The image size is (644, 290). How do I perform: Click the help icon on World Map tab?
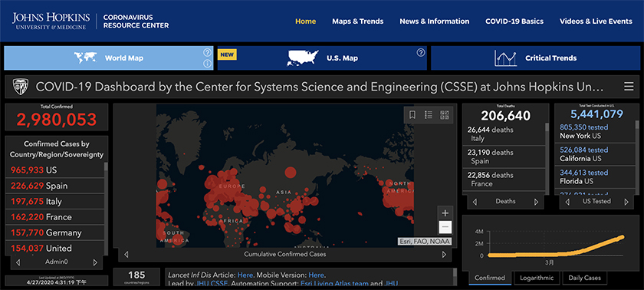(x=208, y=53)
